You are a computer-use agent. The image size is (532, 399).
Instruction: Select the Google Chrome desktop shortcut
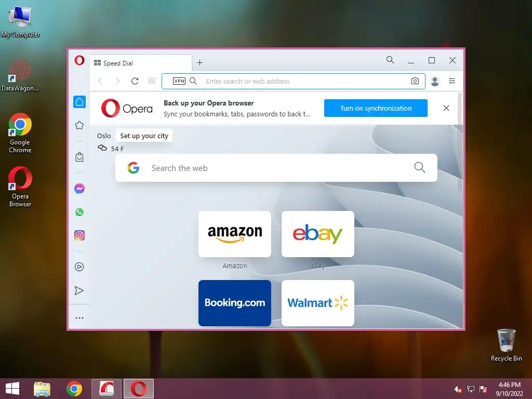(20, 133)
